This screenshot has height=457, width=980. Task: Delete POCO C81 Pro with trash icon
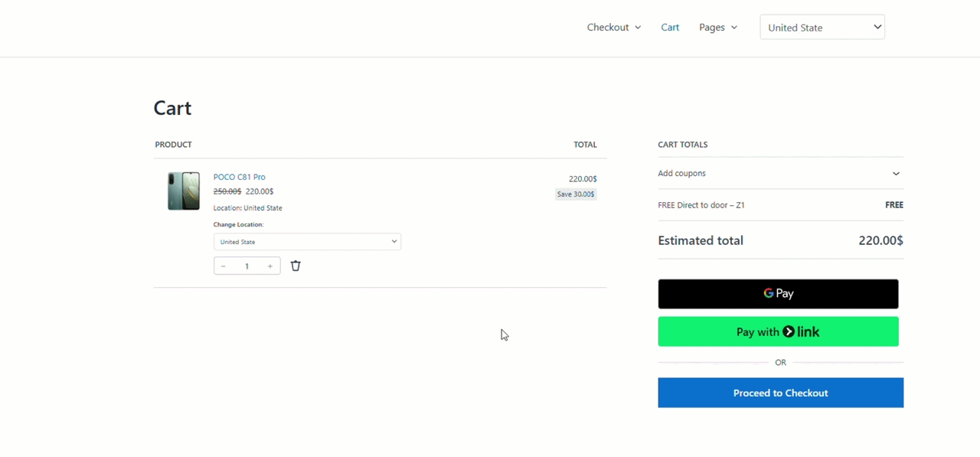[296, 266]
